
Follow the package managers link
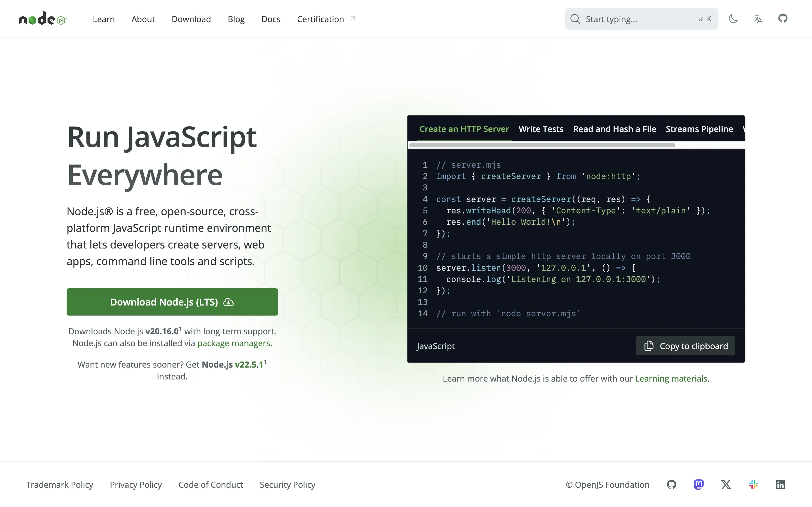point(234,343)
